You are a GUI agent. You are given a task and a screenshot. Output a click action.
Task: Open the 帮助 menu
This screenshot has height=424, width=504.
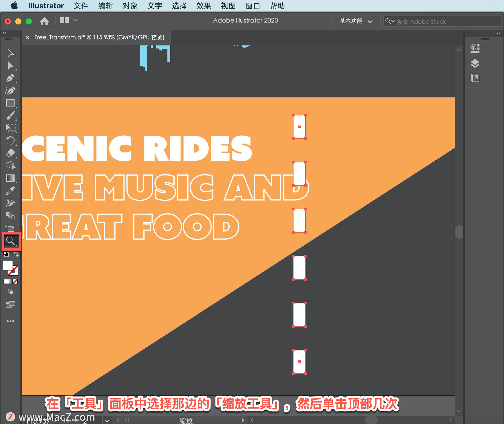click(x=277, y=6)
